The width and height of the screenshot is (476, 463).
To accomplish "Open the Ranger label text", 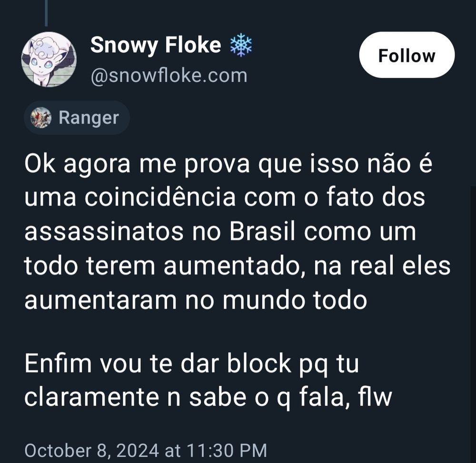I will tap(89, 118).
